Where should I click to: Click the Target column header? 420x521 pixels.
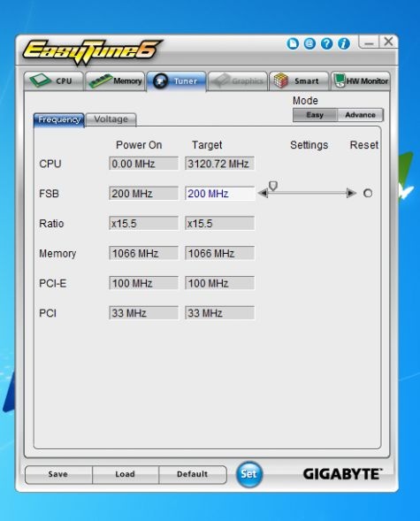207,145
